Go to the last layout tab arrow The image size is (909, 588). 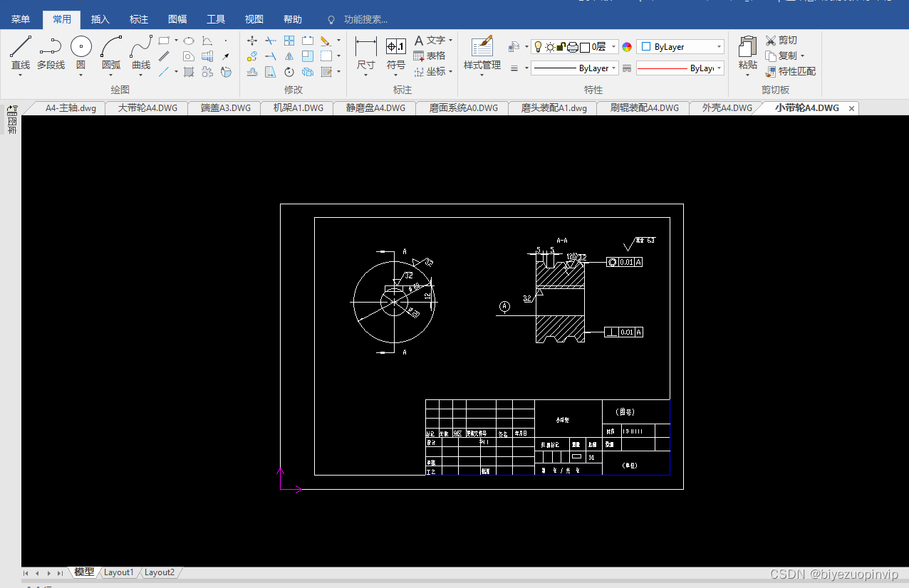[60, 573]
